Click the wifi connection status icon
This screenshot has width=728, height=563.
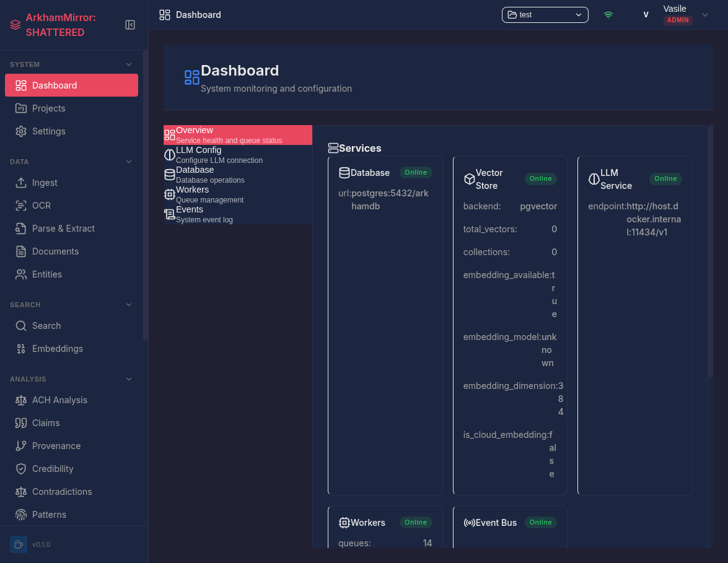tap(608, 15)
